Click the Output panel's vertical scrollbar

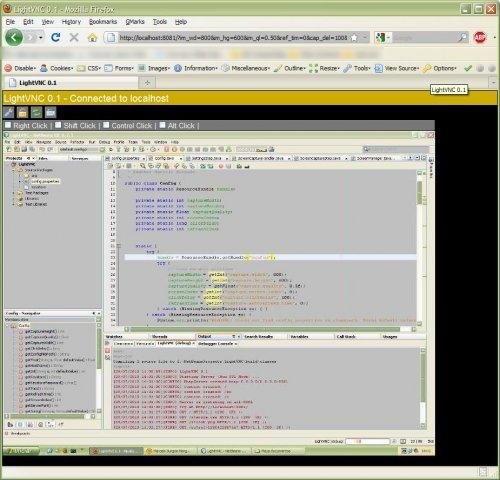coord(423,388)
